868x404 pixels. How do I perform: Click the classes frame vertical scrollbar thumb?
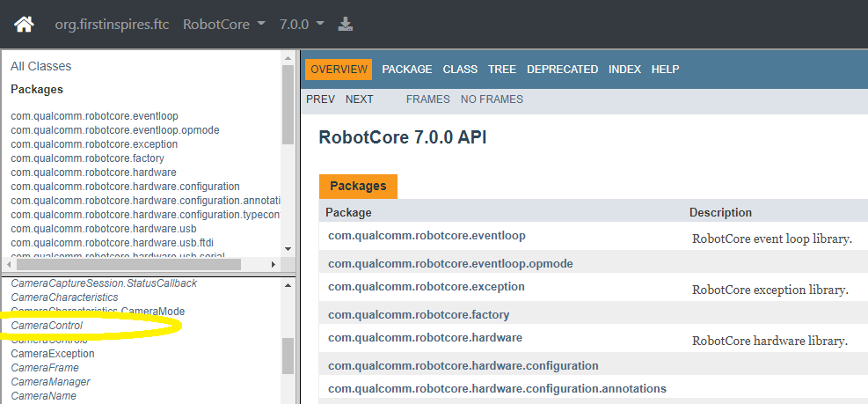288,356
